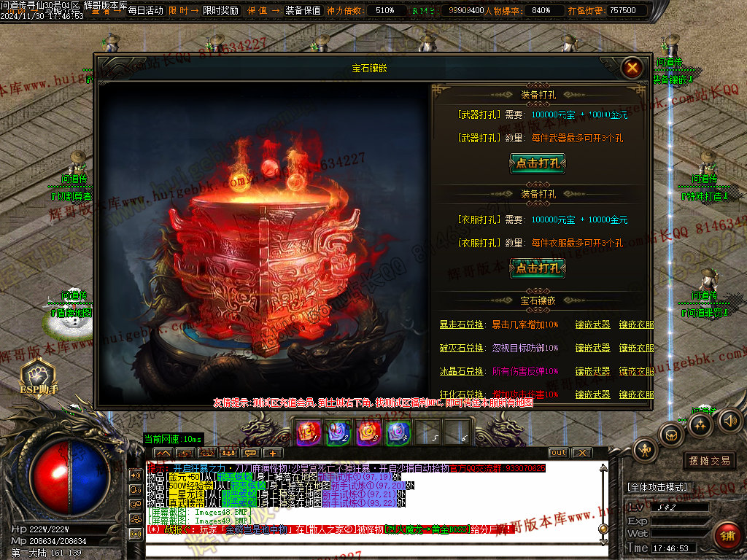Open the sparkle skills round button

[700, 424]
